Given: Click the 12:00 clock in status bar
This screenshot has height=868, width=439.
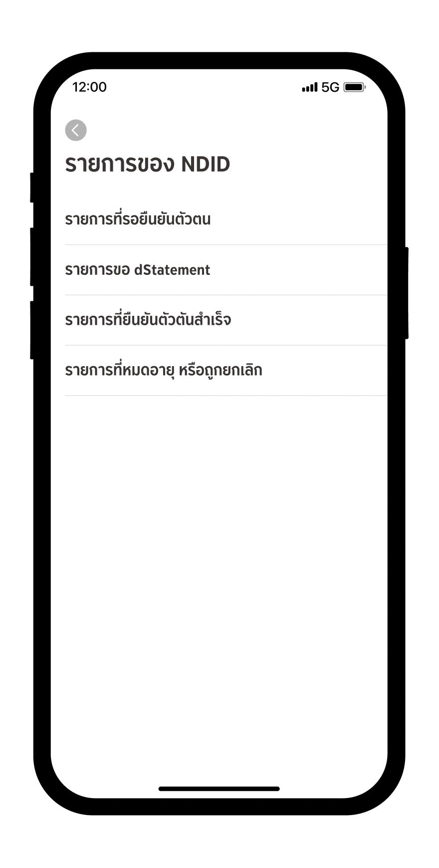Looking at the screenshot, I should [89, 87].
